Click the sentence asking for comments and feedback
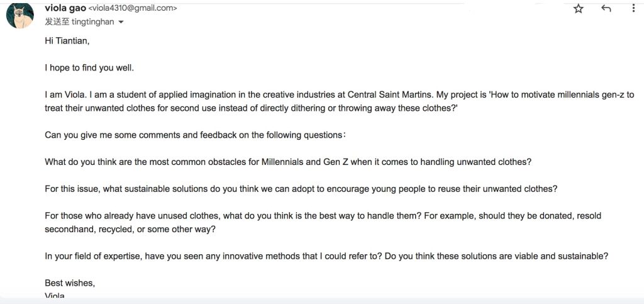Image resolution: width=644 pixels, height=304 pixels. point(195,135)
